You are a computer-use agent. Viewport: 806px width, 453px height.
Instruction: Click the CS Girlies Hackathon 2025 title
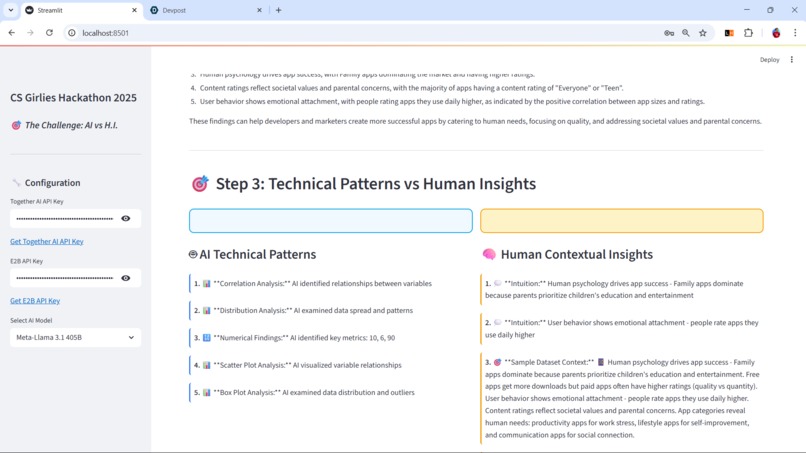click(x=74, y=98)
